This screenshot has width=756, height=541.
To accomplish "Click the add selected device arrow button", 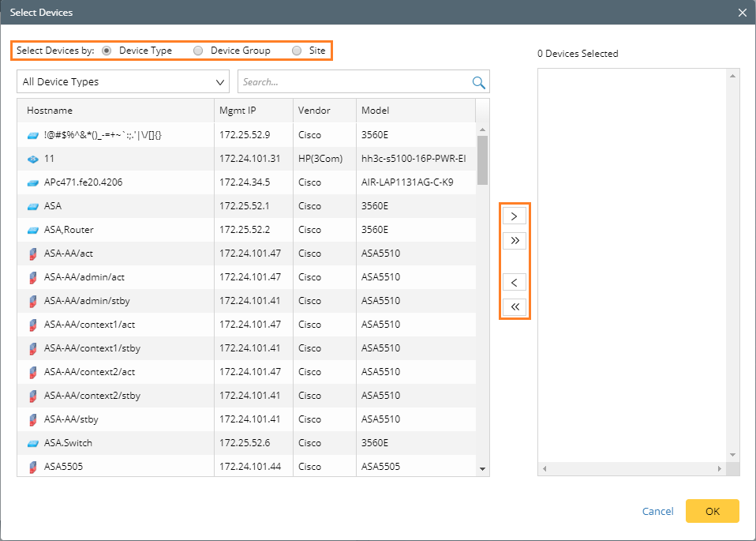I will pos(514,216).
